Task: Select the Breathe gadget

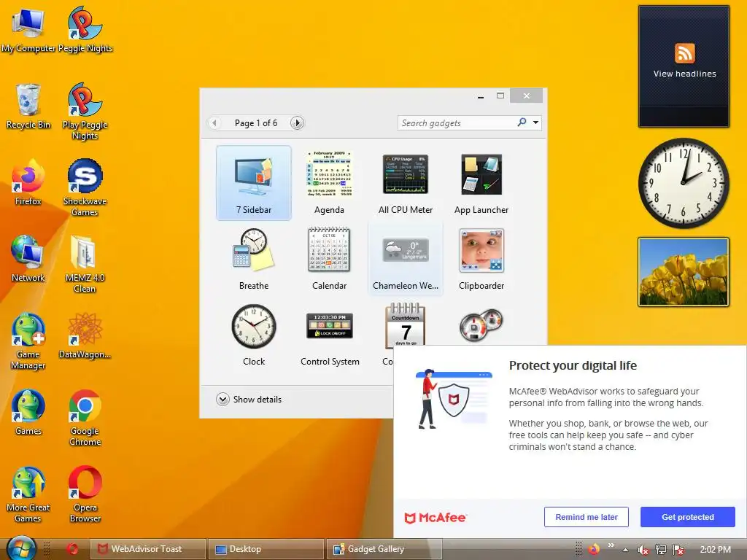Action: click(x=253, y=259)
